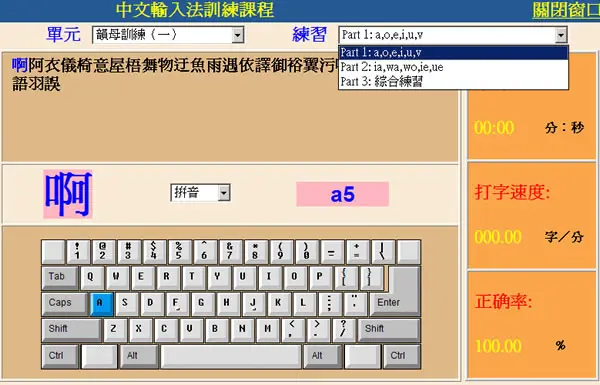Screen dimensions: 600x385
Task: Open the 單元 dropdown arrow
Action: 237,35
